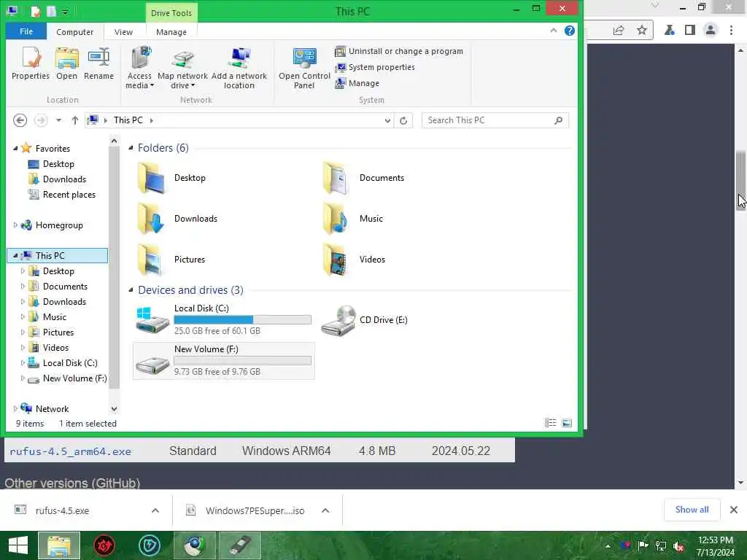Viewport: 747px width, 560px height.
Task: Close the browser downloads bar
Action: 734,510
